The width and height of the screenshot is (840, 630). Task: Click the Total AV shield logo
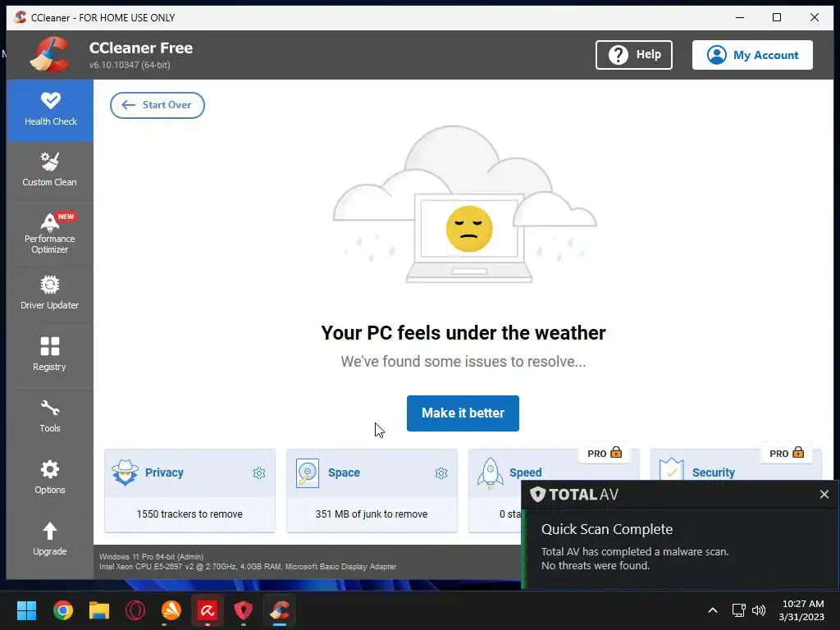click(537, 494)
